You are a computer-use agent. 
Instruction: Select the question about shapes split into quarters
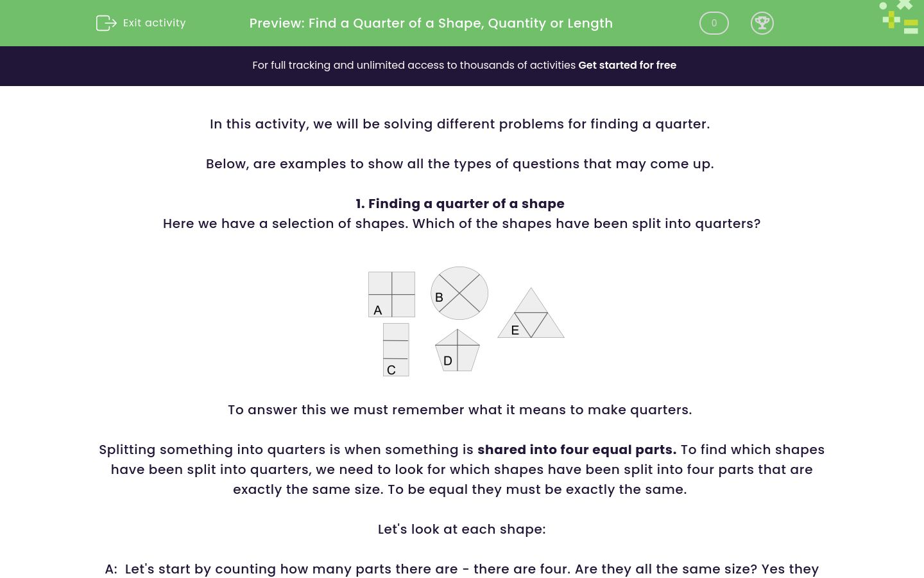point(461,223)
